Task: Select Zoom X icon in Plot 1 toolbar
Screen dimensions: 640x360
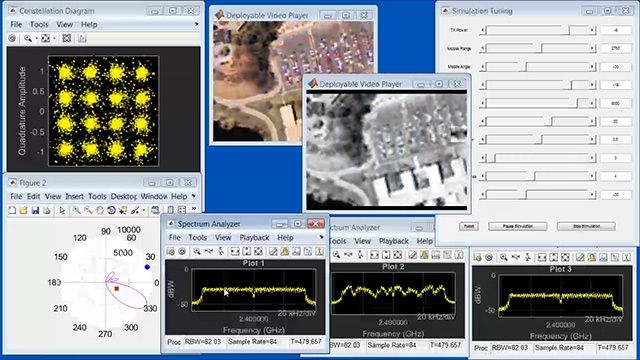Action: click(209, 251)
